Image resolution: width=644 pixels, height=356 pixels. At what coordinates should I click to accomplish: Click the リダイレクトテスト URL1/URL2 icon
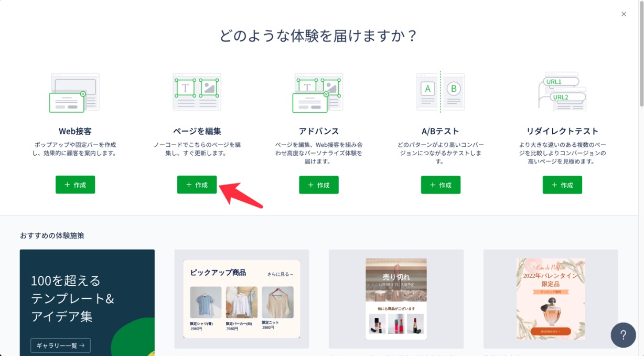(562, 92)
